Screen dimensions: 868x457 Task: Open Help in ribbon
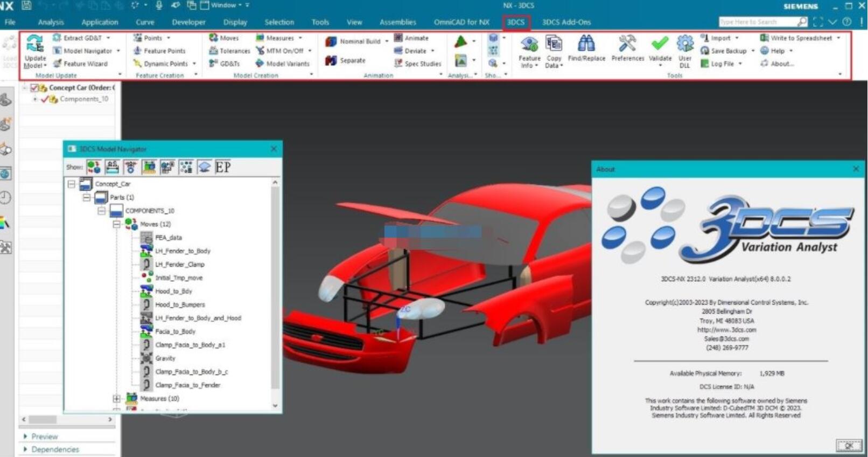pyautogui.click(x=776, y=51)
